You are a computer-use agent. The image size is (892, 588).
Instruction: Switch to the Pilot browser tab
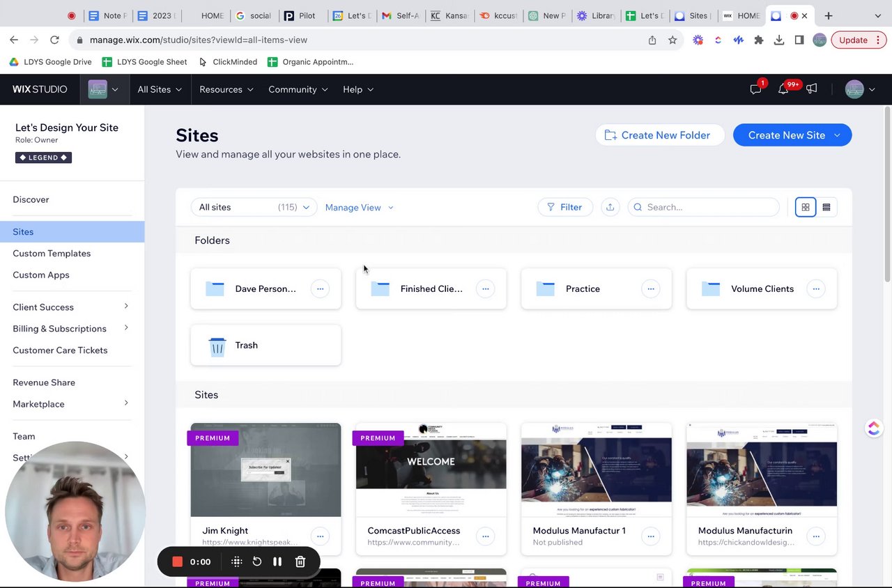coord(303,15)
